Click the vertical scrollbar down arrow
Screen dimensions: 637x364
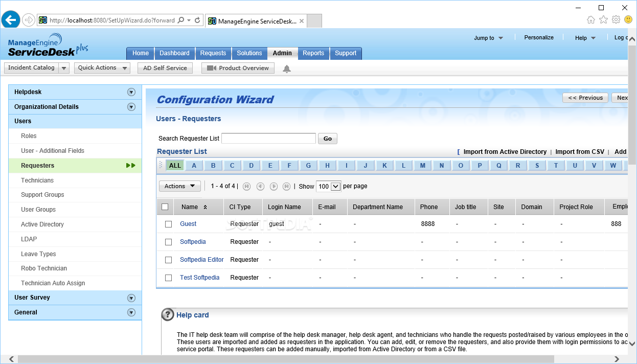tap(632, 344)
